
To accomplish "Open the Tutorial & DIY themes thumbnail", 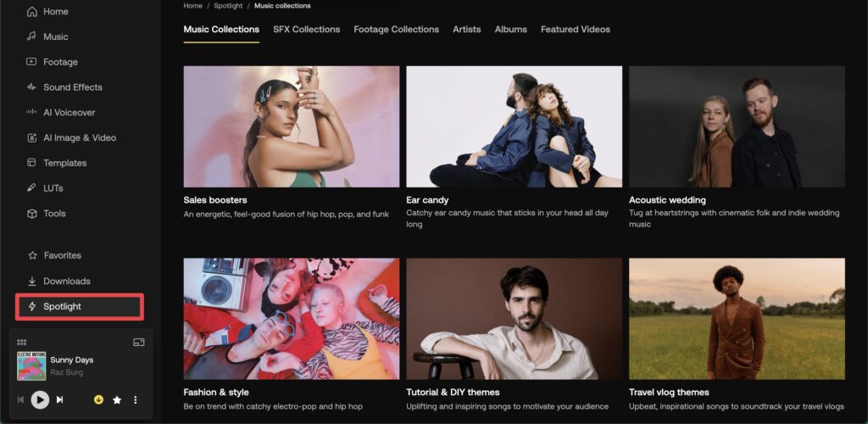I will (x=515, y=319).
